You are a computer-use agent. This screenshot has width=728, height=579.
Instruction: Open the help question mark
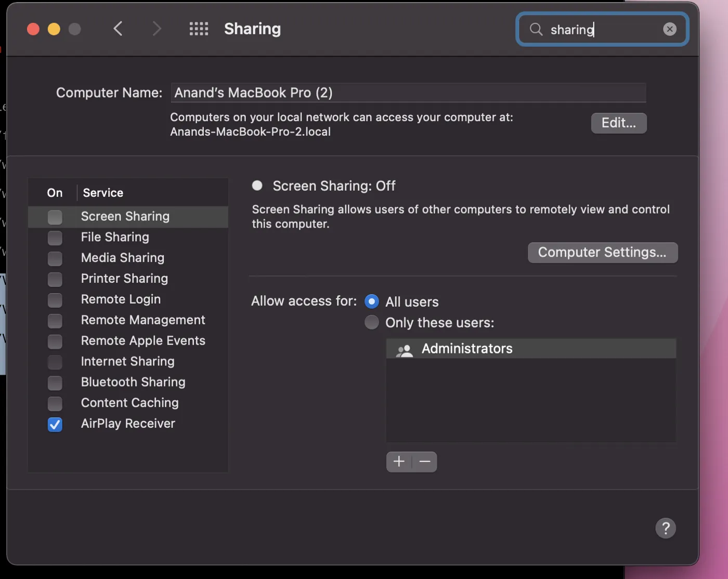pyautogui.click(x=665, y=528)
